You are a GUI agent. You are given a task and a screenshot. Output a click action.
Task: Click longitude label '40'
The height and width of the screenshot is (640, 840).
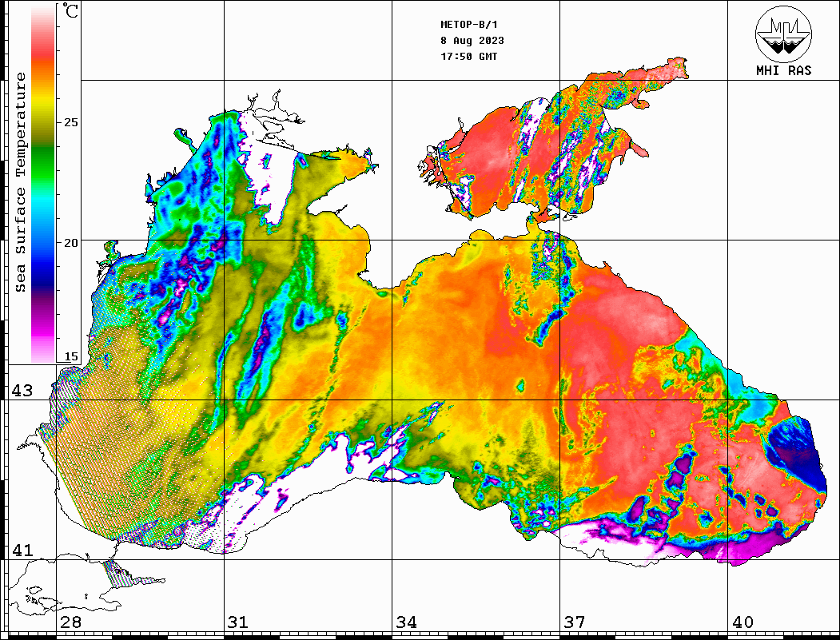pyautogui.click(x=742, y=622)
